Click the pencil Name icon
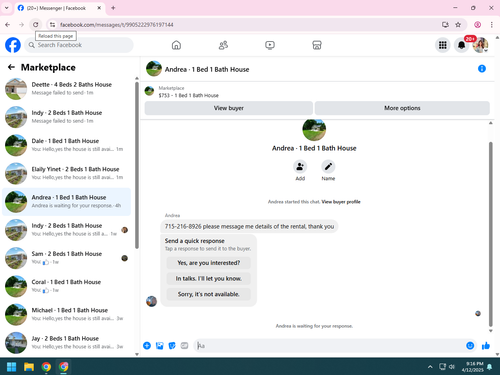 tap(328, 167)
